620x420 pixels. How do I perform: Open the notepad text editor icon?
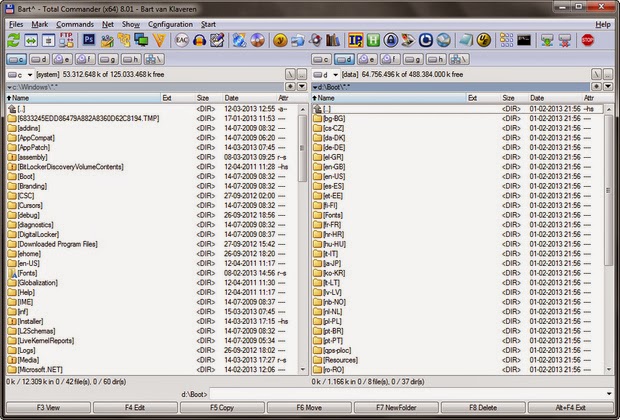466,40
